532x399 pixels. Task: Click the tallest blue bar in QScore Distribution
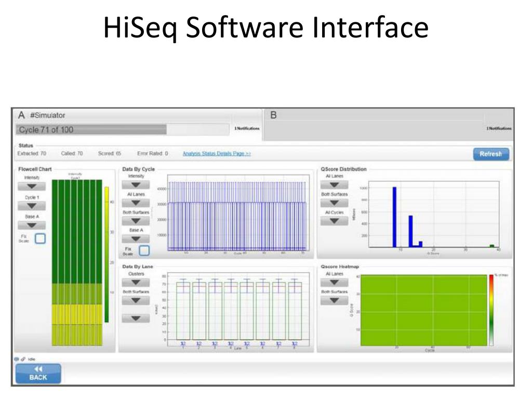395,217
